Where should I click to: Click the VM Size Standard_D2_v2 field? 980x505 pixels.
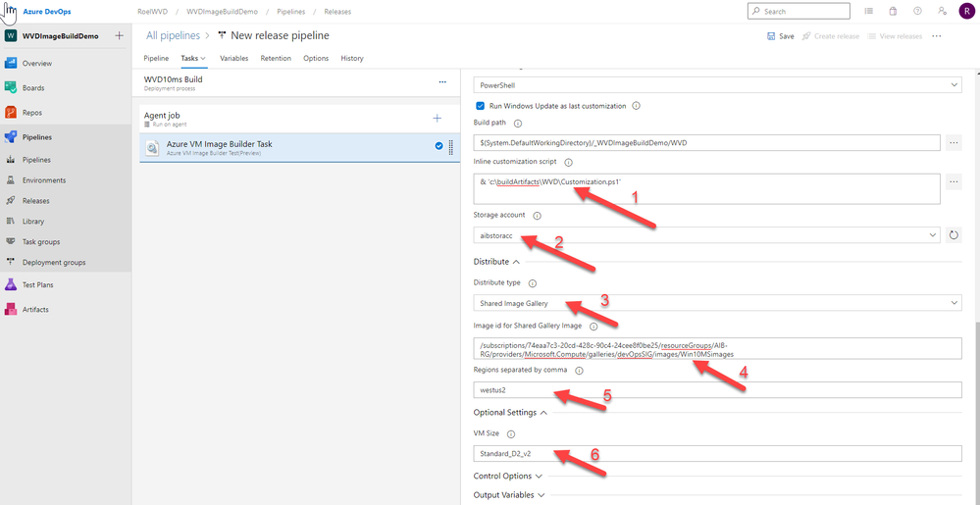pyautogui.click(x=717, y=453)
